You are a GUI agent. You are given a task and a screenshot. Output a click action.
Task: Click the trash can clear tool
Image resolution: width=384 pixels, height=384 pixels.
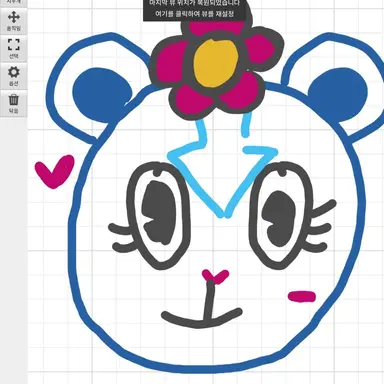click(13, 104)
